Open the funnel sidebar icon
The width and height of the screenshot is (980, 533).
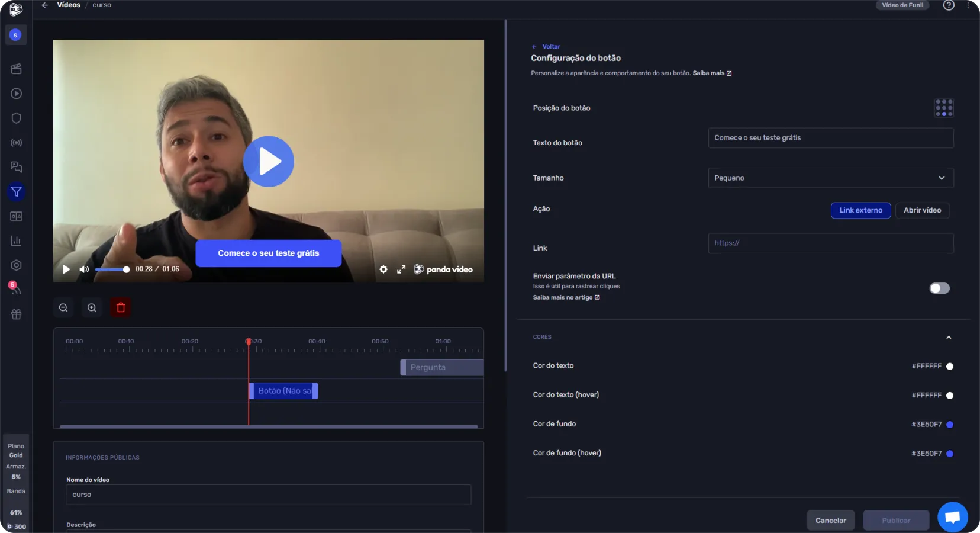pyautogui.click(x=16, y=192)
